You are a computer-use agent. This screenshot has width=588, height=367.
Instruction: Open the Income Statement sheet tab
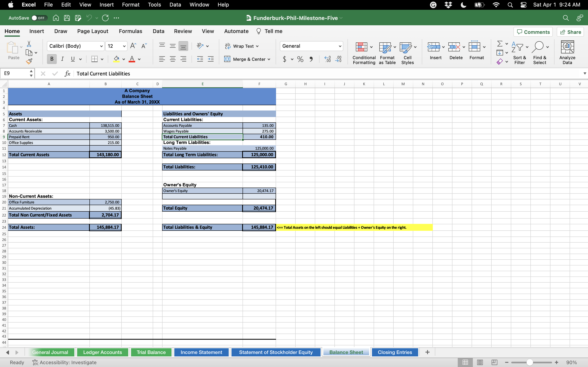(x=201, y=352)
